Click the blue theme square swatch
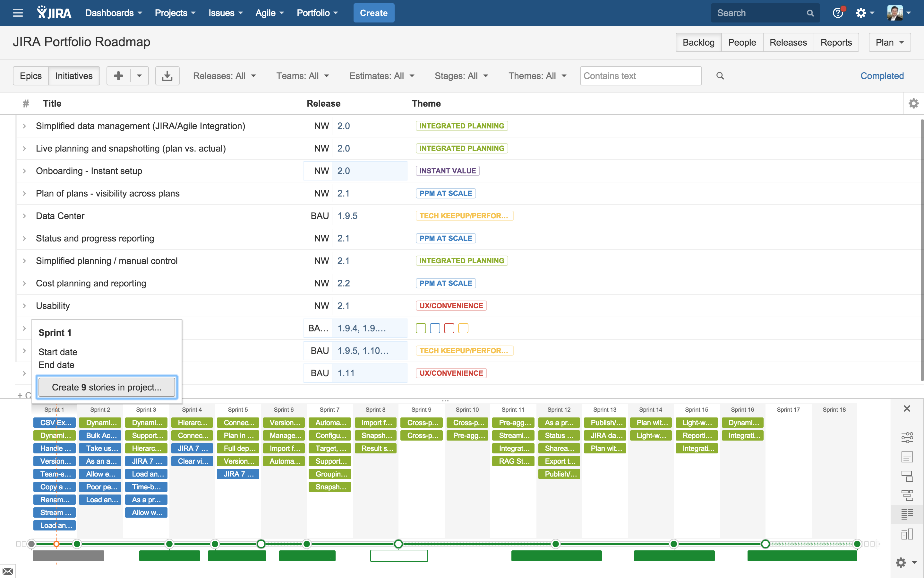 tap(435, 328)
